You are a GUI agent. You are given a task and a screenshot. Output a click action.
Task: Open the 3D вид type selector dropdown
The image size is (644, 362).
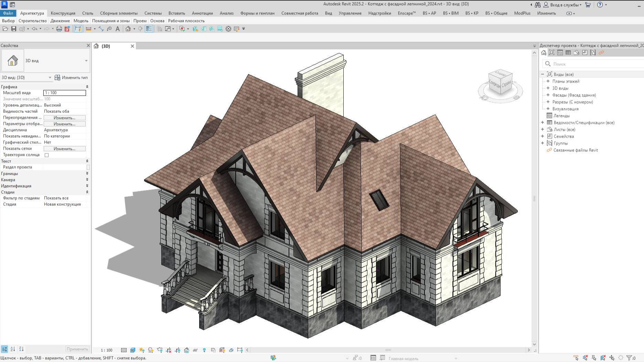[x=86, y=61]
